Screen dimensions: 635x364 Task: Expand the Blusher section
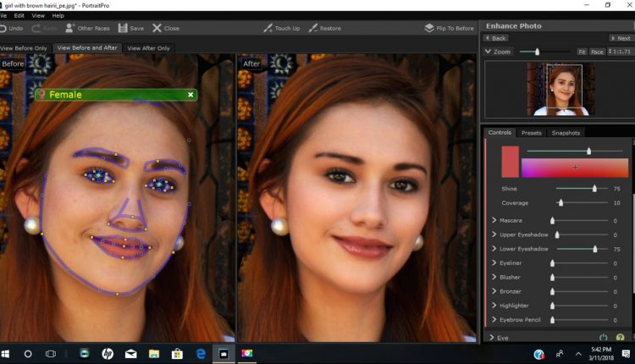coord(494,277)
